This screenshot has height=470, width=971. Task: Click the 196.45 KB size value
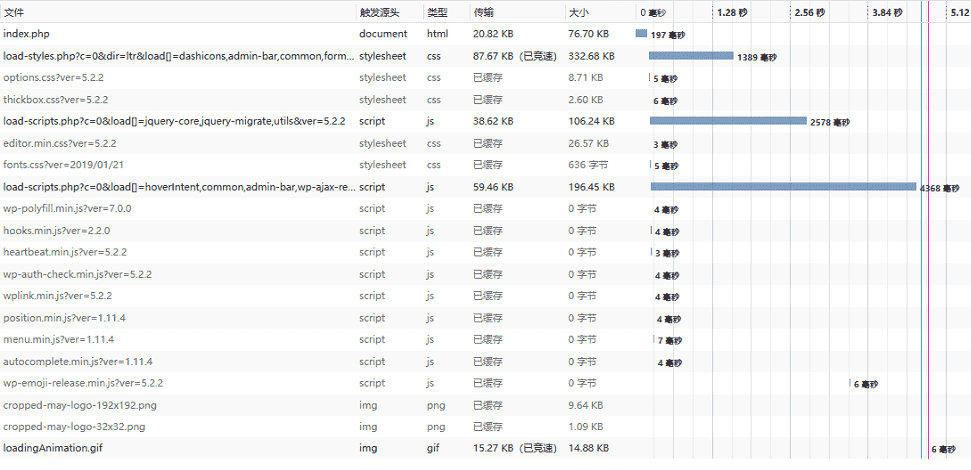pos(591,186)
